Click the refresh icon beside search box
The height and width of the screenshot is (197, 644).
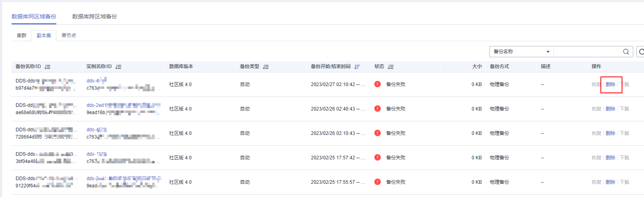(641, 52)
